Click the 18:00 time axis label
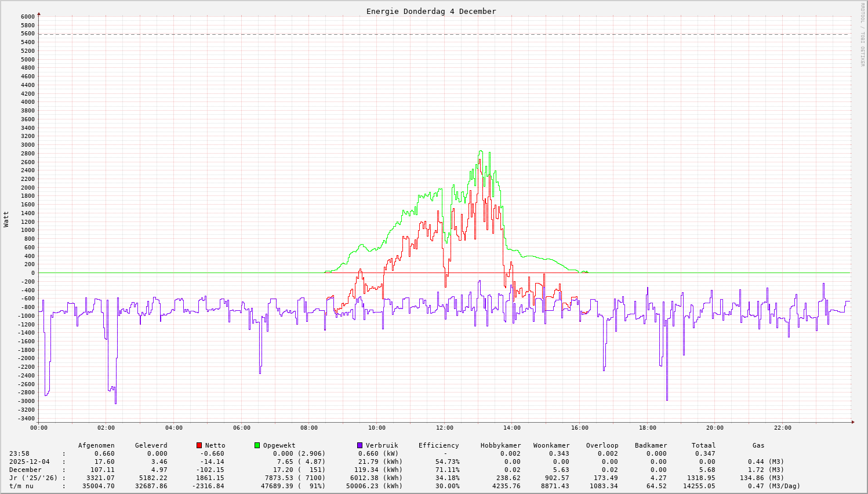Screen dimensions: 868x494 (647, 428)
